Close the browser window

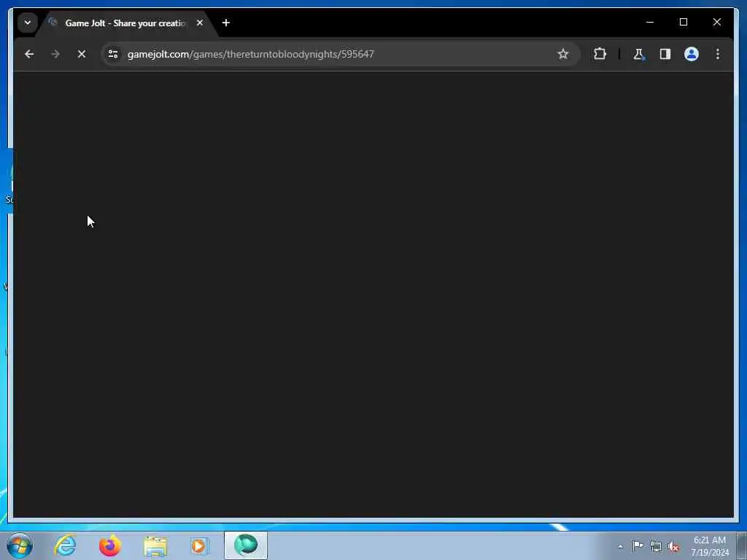pyautogui.click(x=716, y=22)
